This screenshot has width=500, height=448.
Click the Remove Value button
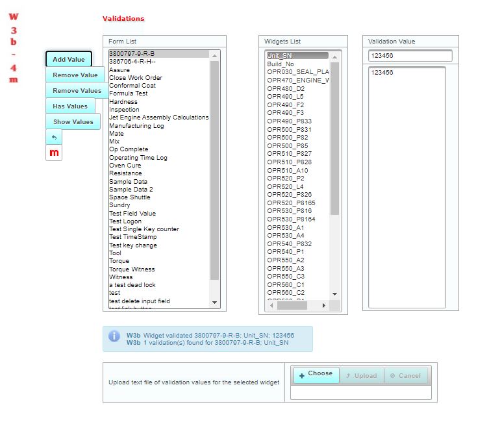pyautogui.click(x=75, y=75)
